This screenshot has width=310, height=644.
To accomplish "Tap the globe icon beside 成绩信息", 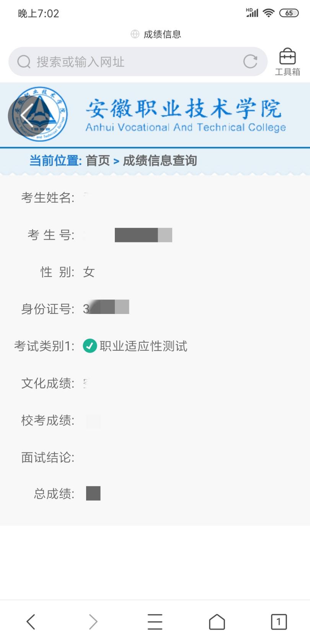I will click(135, 34).
